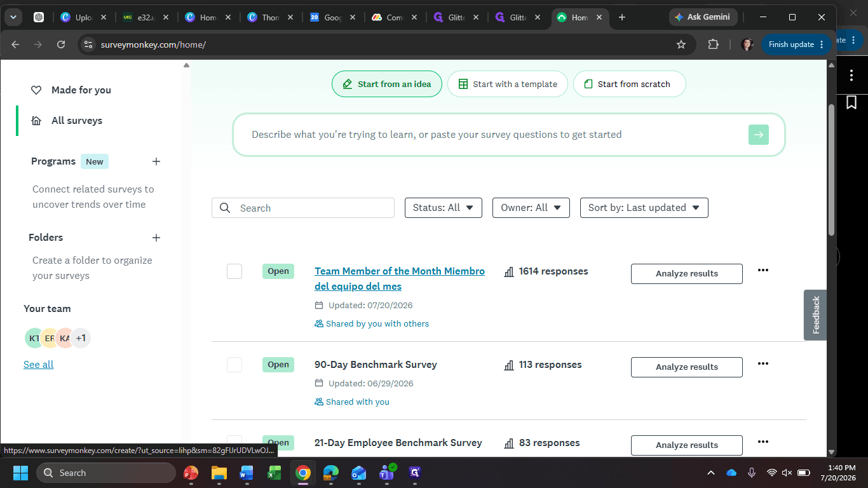Open the Owner: All dropdown
The image size is (868, 488).
pos(531,208)
